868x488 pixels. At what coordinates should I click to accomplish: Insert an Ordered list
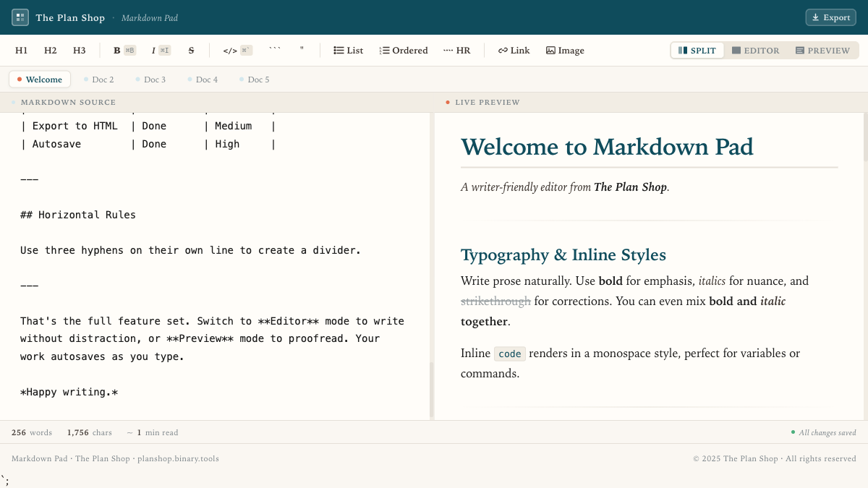pyautogui.click(x=404, y=51)
